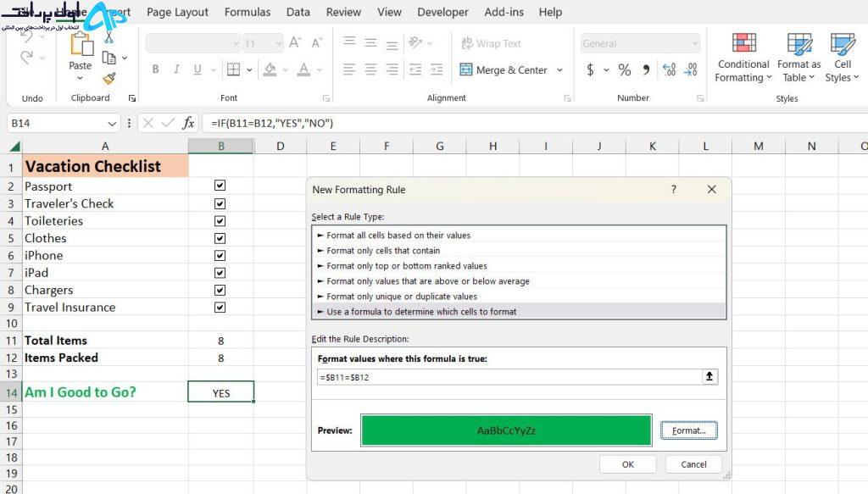Image resolution: width=868 pixels, height=494 pixels.
Task: Open the Name Box dropdown
Action: point(112,124)
